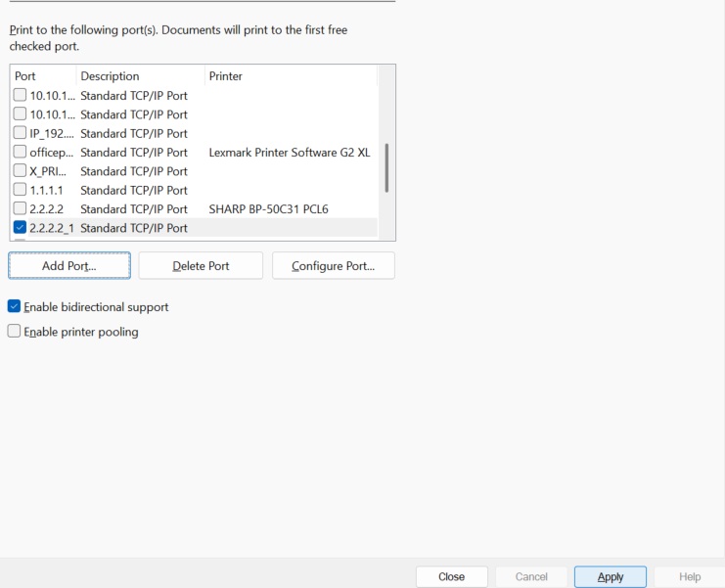
Task: Click the Printer column header
Action: pyautogui.click(x=290, y=76)
